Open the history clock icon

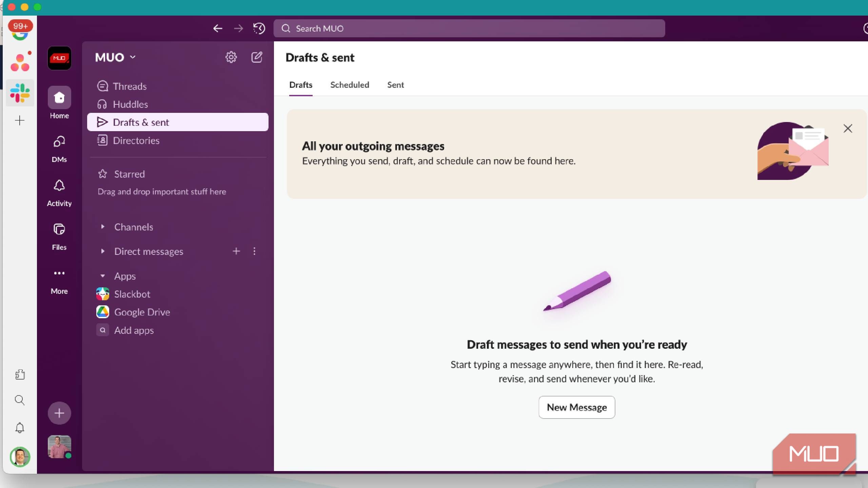[259, 28]
